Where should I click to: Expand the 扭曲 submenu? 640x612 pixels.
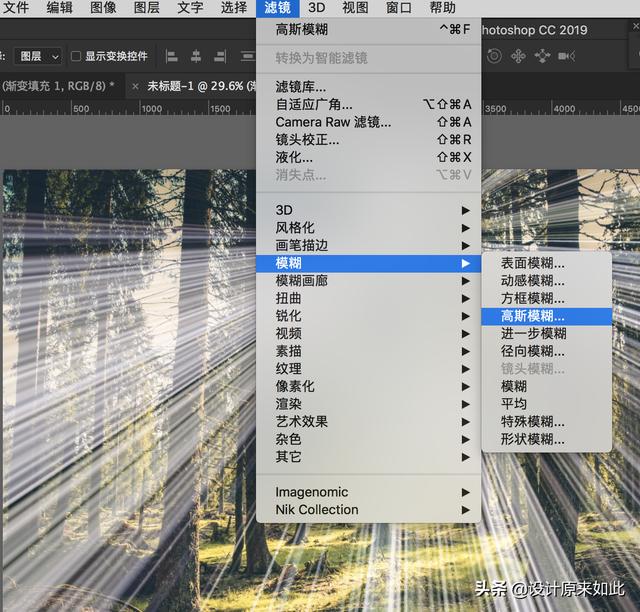coord(369,298)
